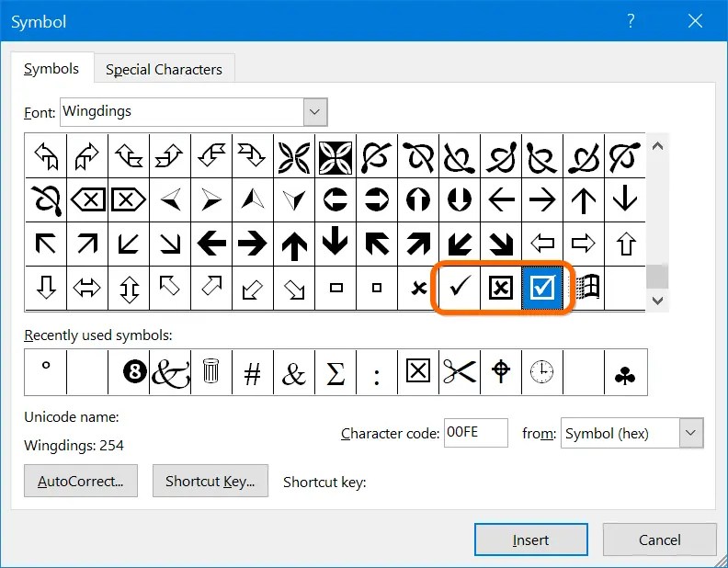Select the trash can recent symbol
The image size is (728, 568).
(211, 371)
